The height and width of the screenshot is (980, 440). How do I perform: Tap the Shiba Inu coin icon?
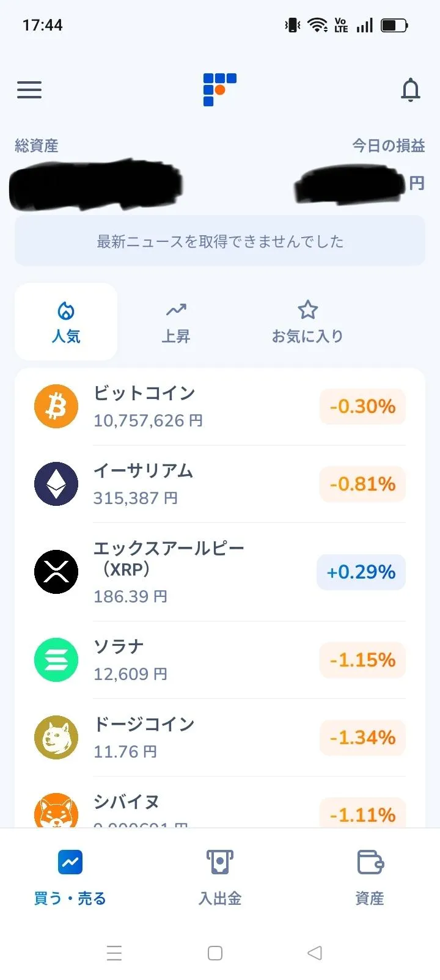click(x=56, y=811)
